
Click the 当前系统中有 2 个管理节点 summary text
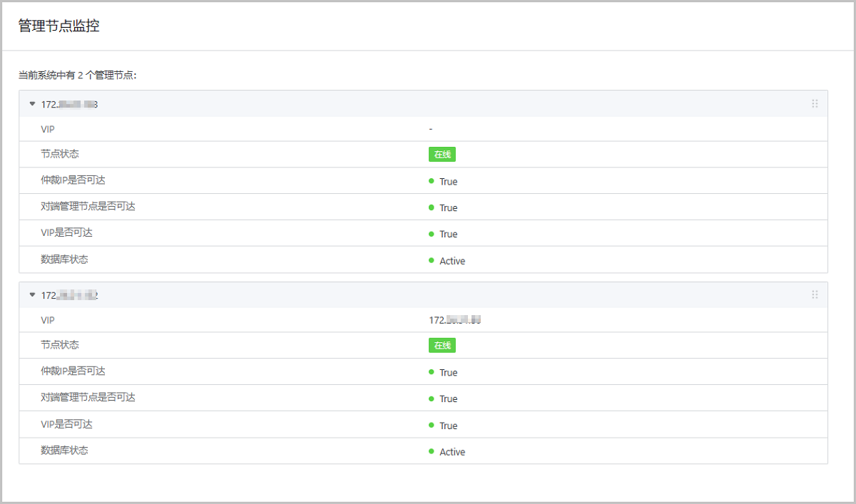pyautogui.click(x=77, y=75)
